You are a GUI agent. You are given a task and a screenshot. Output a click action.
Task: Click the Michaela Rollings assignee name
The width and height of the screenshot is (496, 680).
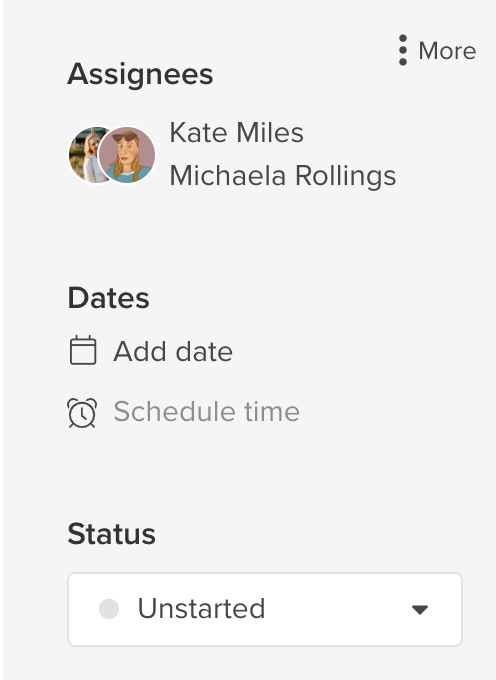point(283,176)
